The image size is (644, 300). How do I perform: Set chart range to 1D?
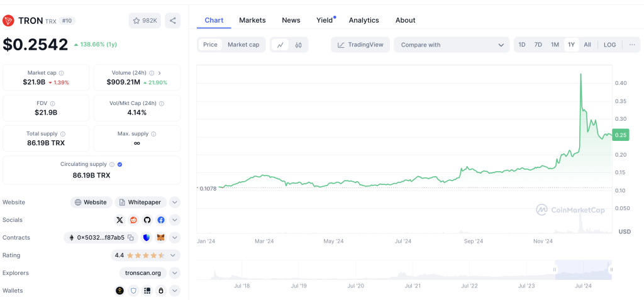[521, 45]
